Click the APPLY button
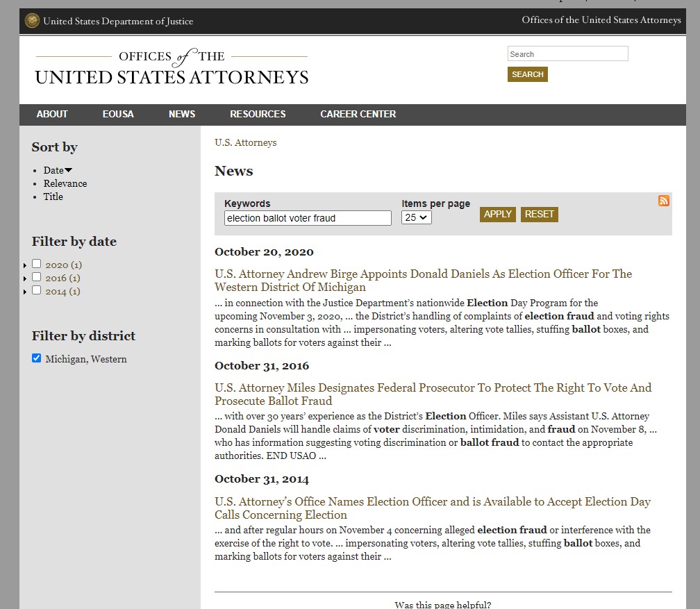Viewport: 700px width, 609px height. pos(497,215)
